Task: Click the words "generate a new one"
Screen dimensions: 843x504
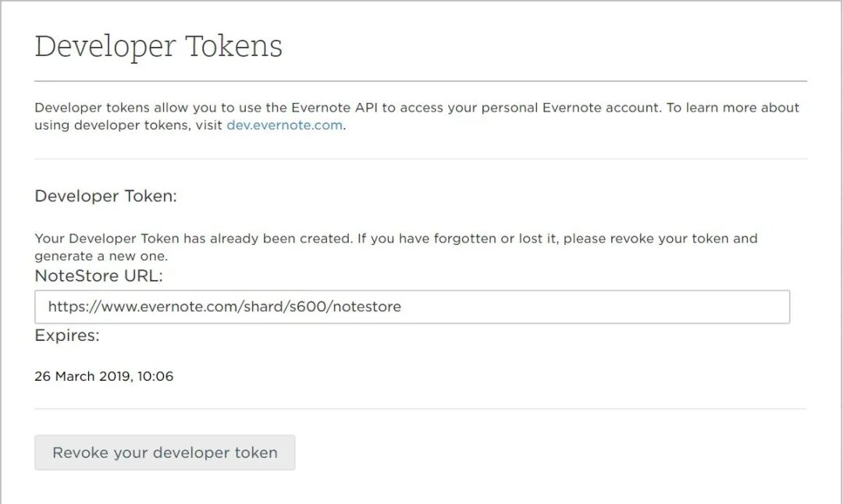Action: tap(101, 256)
